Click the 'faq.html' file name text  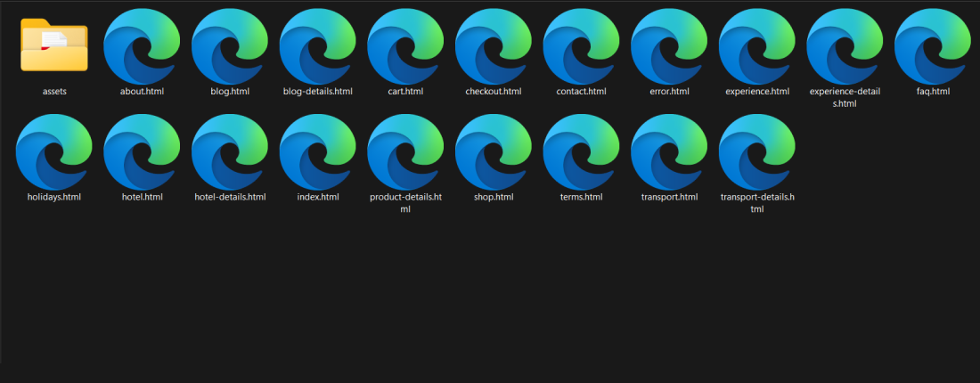coord(933,92)
